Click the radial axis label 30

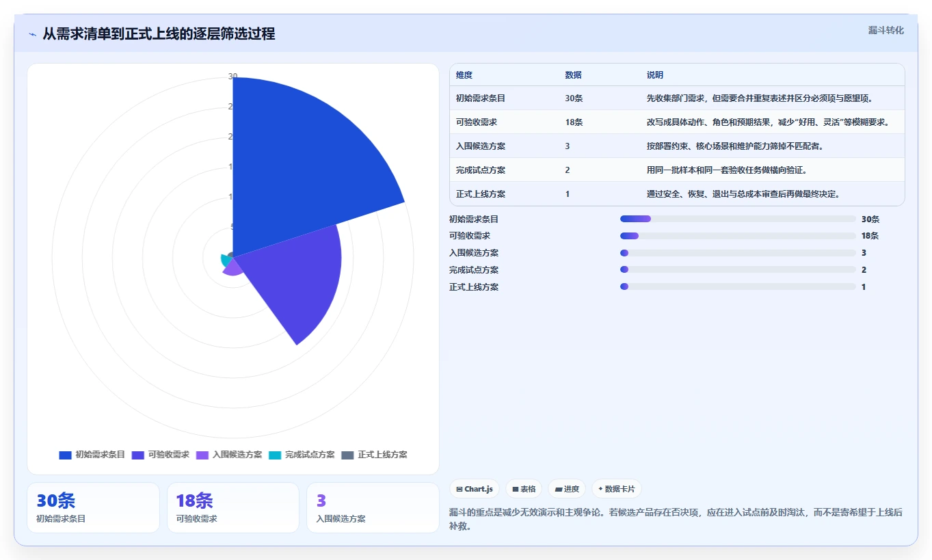pos(232,76)
